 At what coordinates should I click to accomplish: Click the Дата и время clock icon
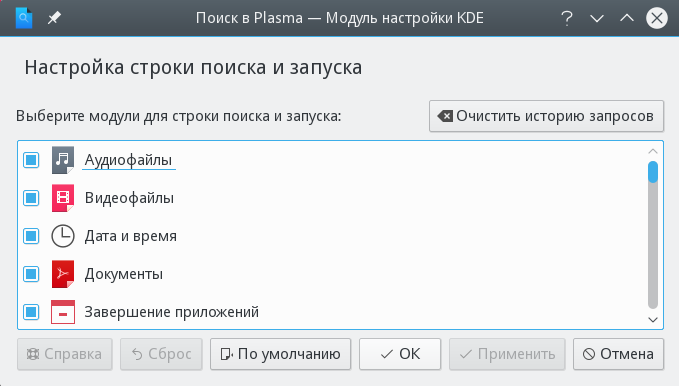[63, 236]
